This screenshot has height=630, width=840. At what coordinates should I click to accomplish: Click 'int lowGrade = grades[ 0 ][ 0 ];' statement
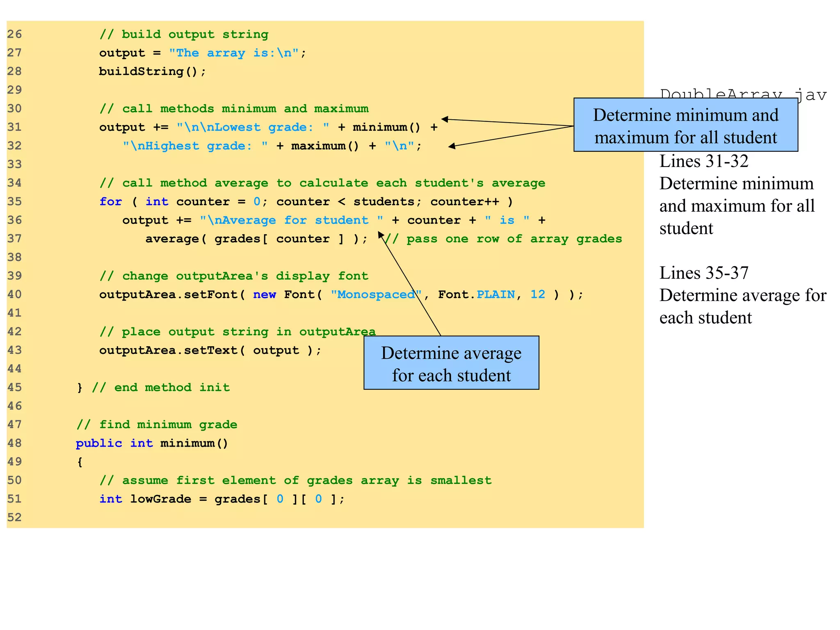click(222, 499)
